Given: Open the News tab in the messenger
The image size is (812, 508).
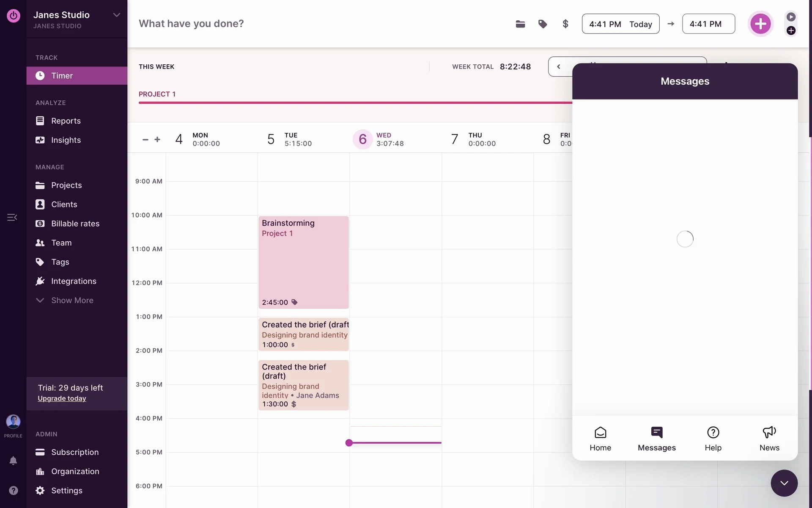Looking at the screenshot, I should click(769, 439).
